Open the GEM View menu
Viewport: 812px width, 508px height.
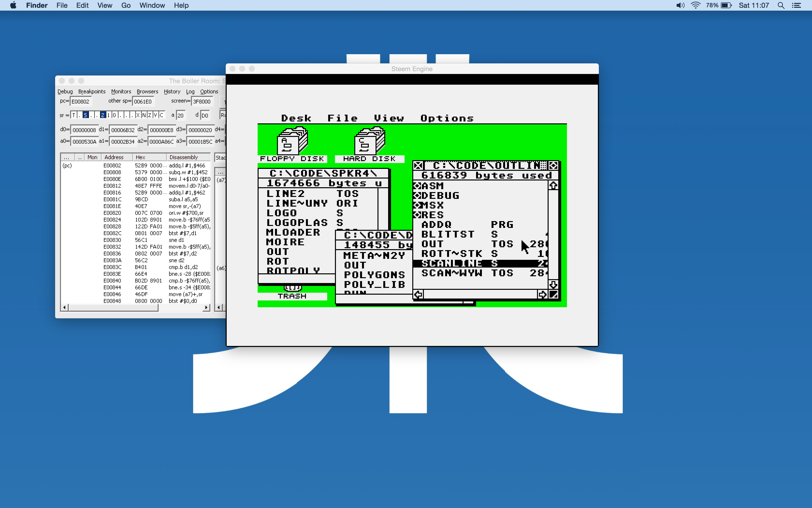coord(389,118)
